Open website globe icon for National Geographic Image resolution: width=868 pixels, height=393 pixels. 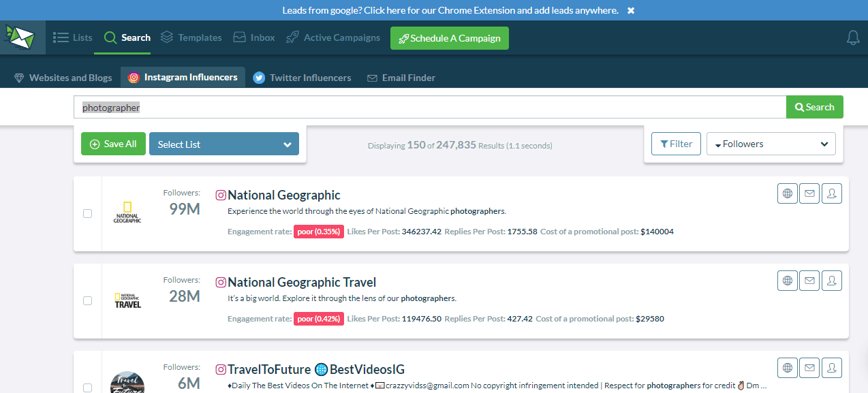point(788,193)
